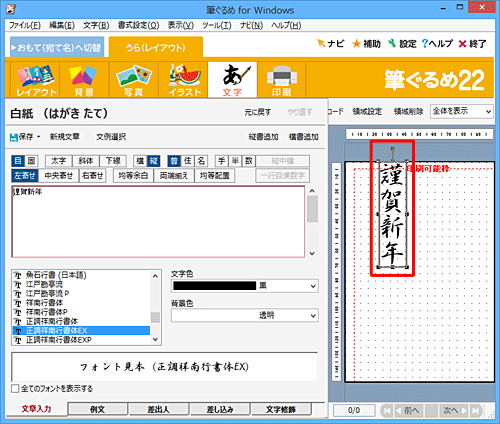Switch to the 差し込み bottom tab

point(220,409)
